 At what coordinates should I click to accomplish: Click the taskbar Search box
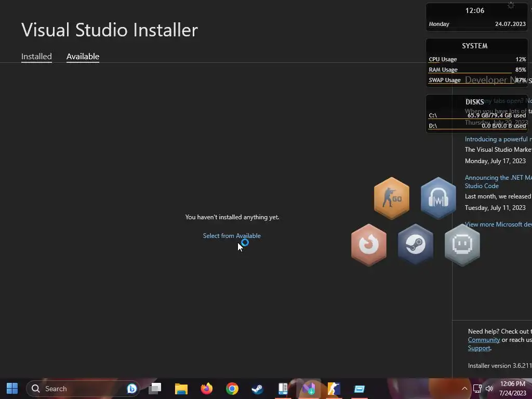coord(83,389)
